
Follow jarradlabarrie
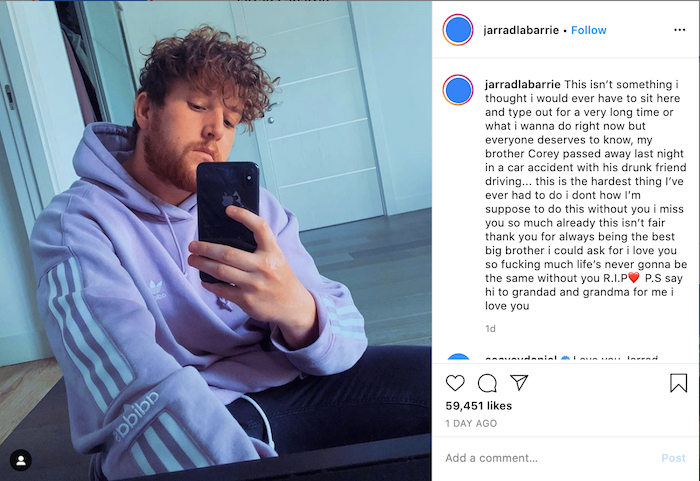[x=588, y=30]
